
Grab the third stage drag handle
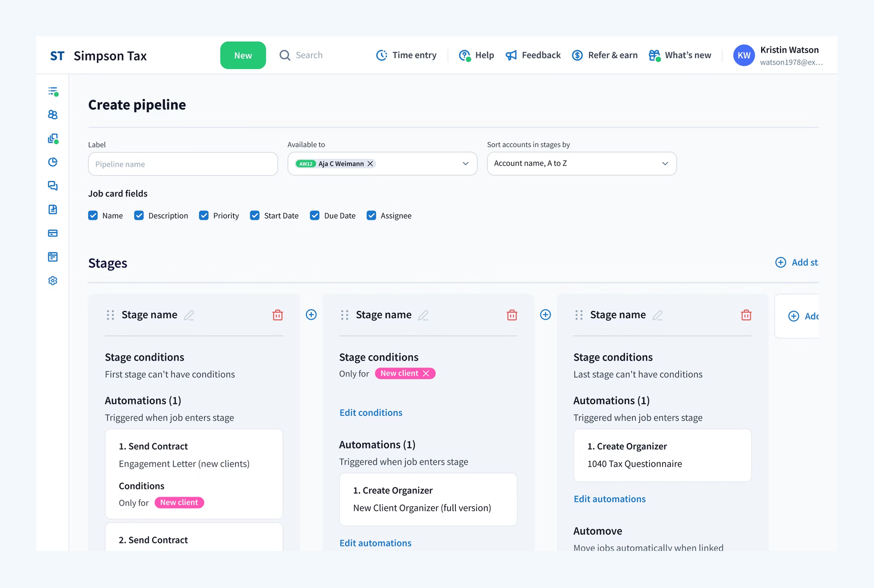coord(578,315)
